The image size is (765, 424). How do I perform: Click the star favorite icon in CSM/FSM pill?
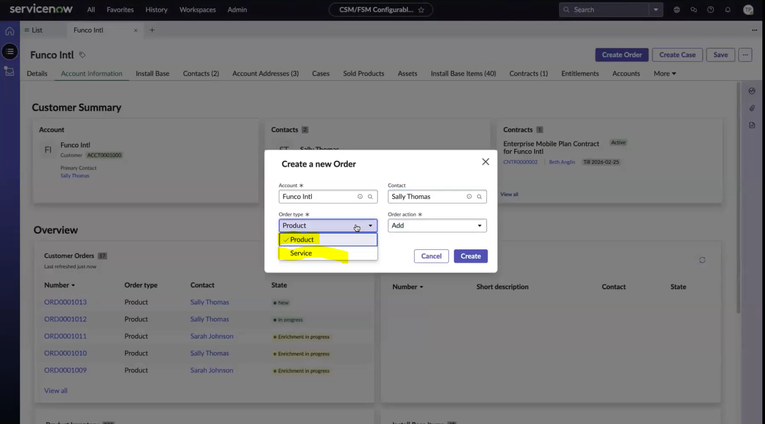point(421,10)
